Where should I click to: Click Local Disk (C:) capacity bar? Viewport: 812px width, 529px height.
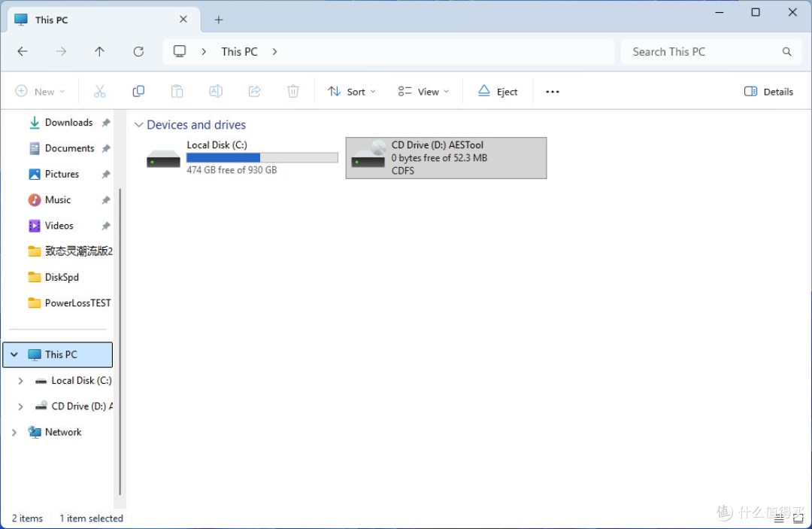(262, 157)
